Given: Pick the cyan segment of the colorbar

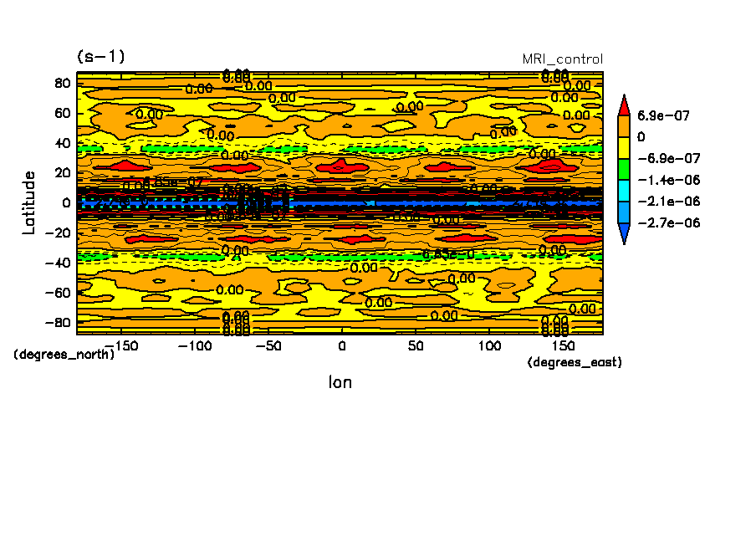Looking at the screenshot, I should click(x=624, y=191).
